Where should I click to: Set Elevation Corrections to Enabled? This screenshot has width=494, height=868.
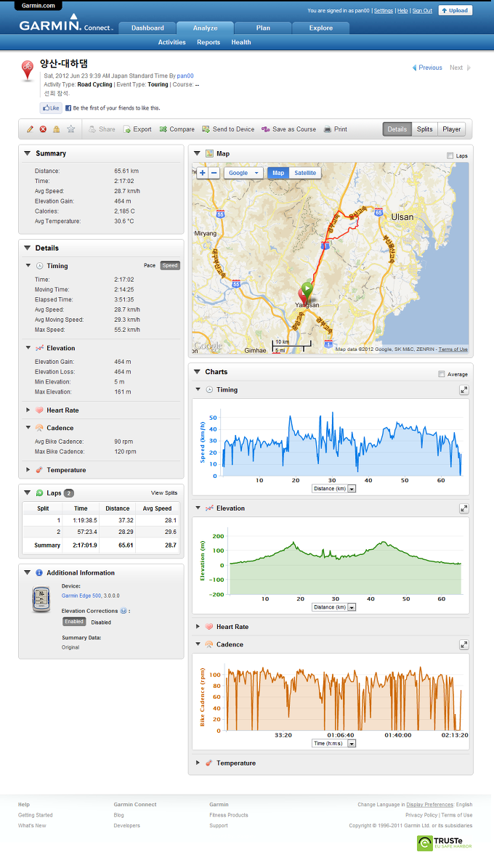(74, 622)
